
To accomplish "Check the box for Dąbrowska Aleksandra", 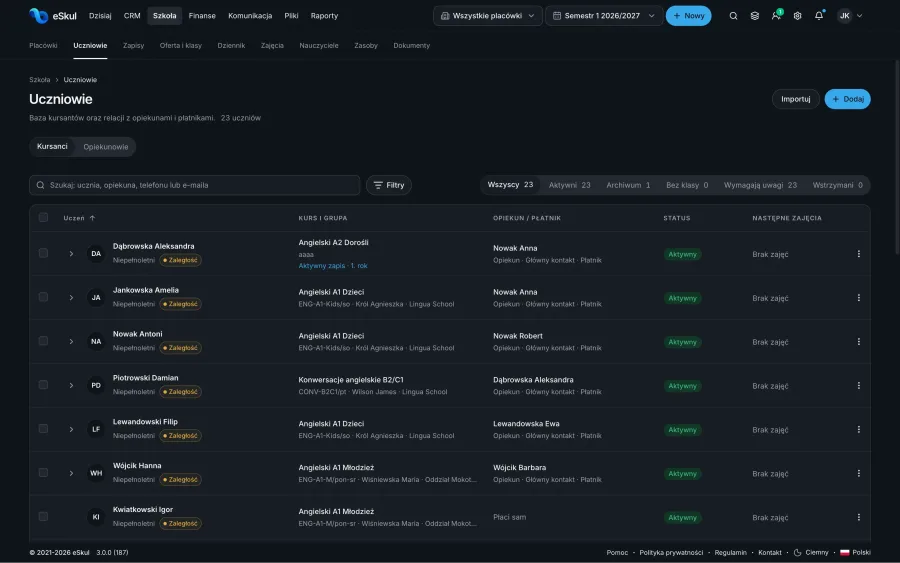I will point(43,253).
